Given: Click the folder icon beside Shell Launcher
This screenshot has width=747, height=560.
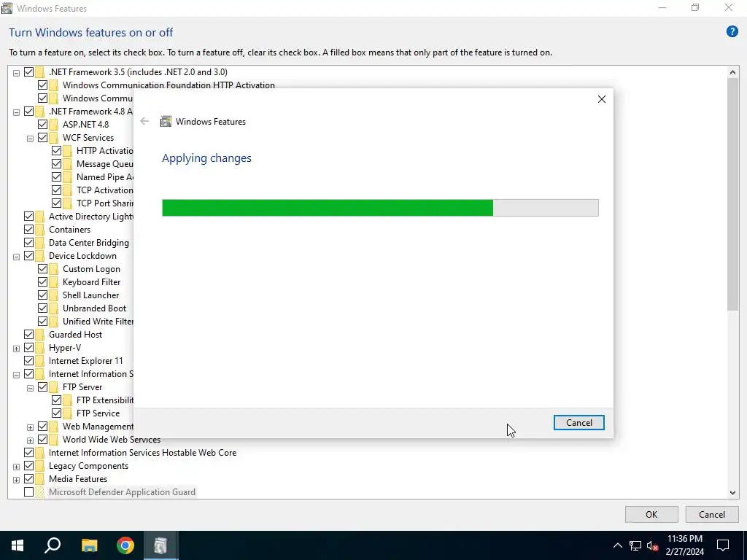Looking at the screenshot, I should point(53,295).
